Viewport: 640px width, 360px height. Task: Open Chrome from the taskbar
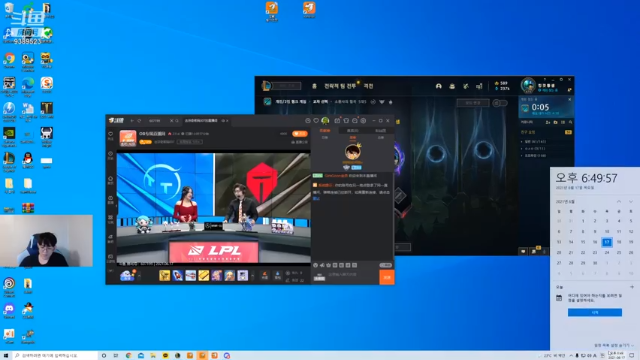pos(129,356)
